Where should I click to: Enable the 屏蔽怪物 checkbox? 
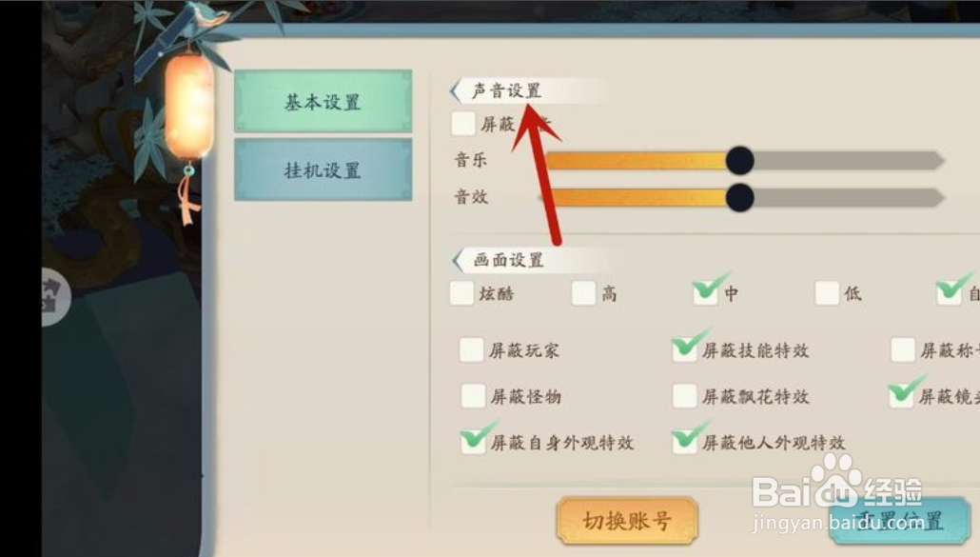(x=473, y=396)
